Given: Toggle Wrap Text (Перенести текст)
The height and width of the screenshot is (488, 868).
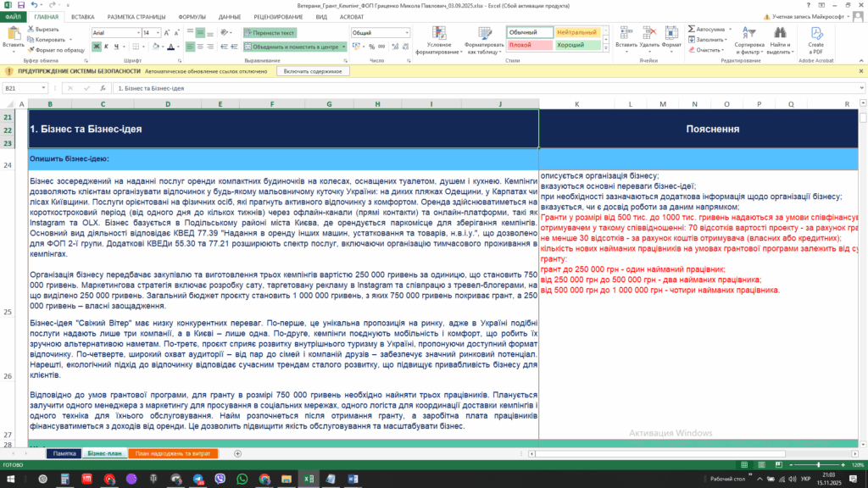Looking at the screenshot, I should (x=270, y=32).
